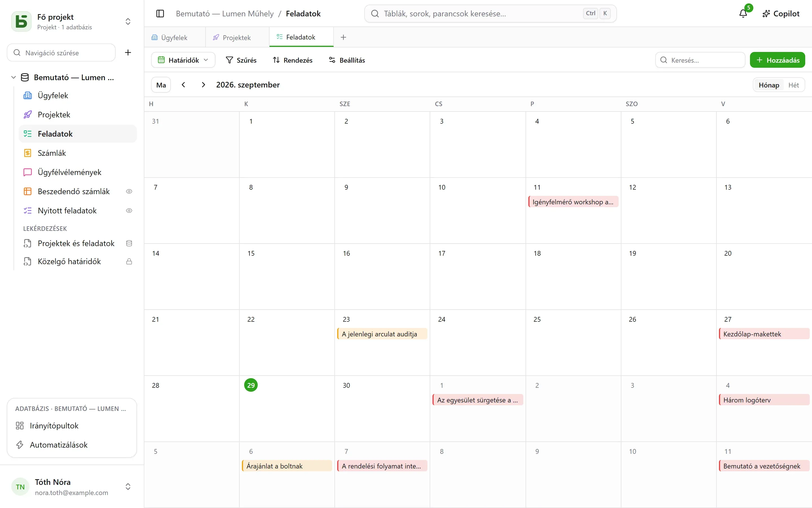Open Beszedendő számlák view

tap(78, 191)
